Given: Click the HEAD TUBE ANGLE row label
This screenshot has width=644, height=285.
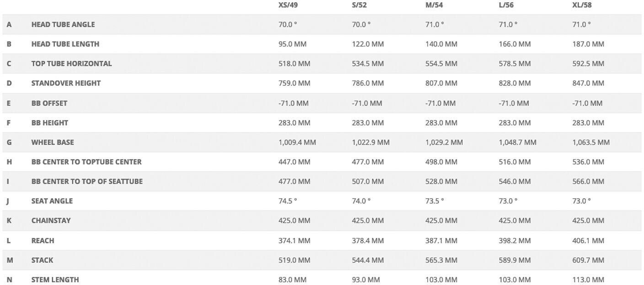Looking at the screenshot, I should click(x=63, y=25).
